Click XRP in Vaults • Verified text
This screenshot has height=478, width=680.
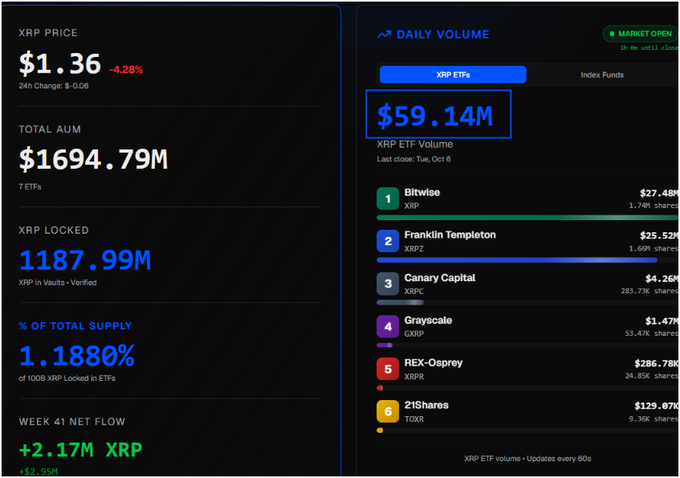click(x=57, y=282)
